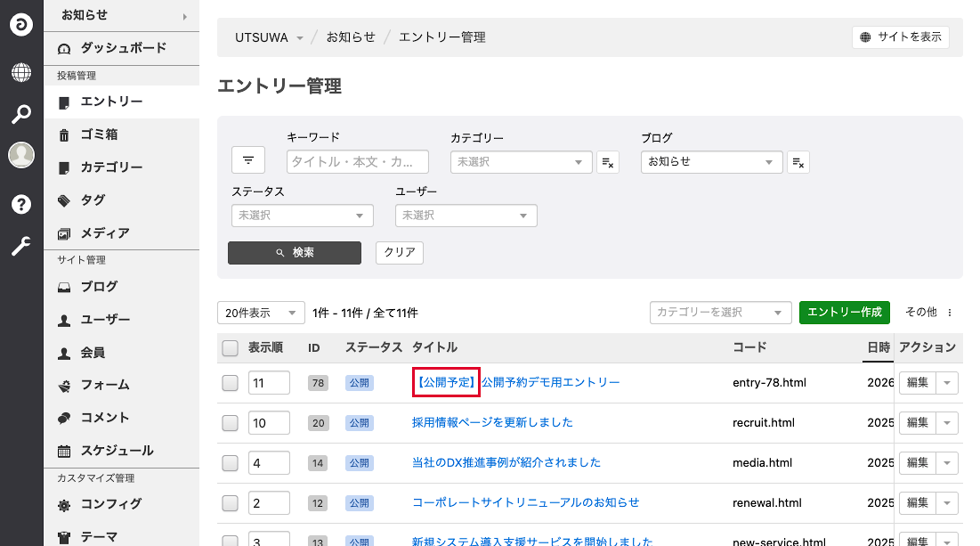The height and width of the screenshot is (546, 980).
Task: Open the wrench tools icon in dark rail
Action: point(21,247)
